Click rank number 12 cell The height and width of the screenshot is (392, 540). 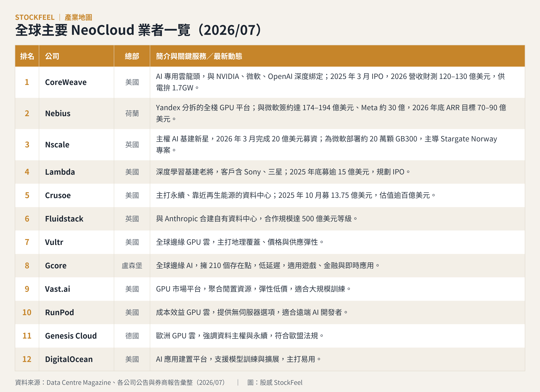[27, 359]
